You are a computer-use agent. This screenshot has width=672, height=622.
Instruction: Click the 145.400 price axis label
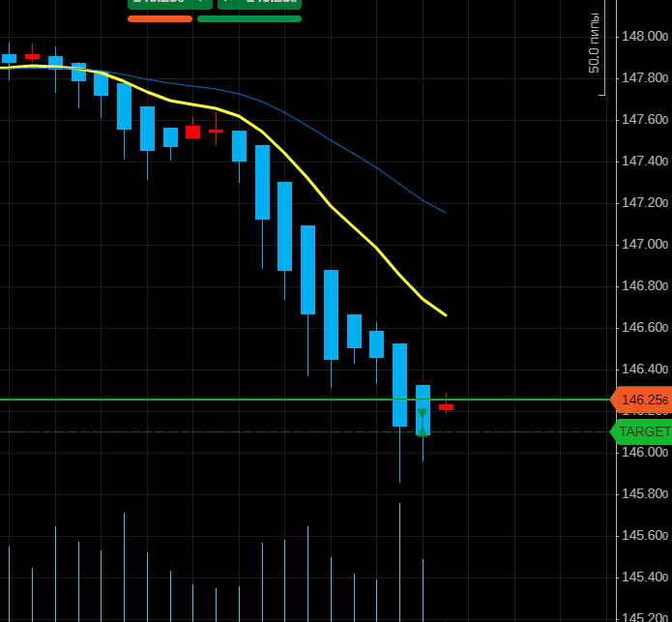(x=645, y=577)
